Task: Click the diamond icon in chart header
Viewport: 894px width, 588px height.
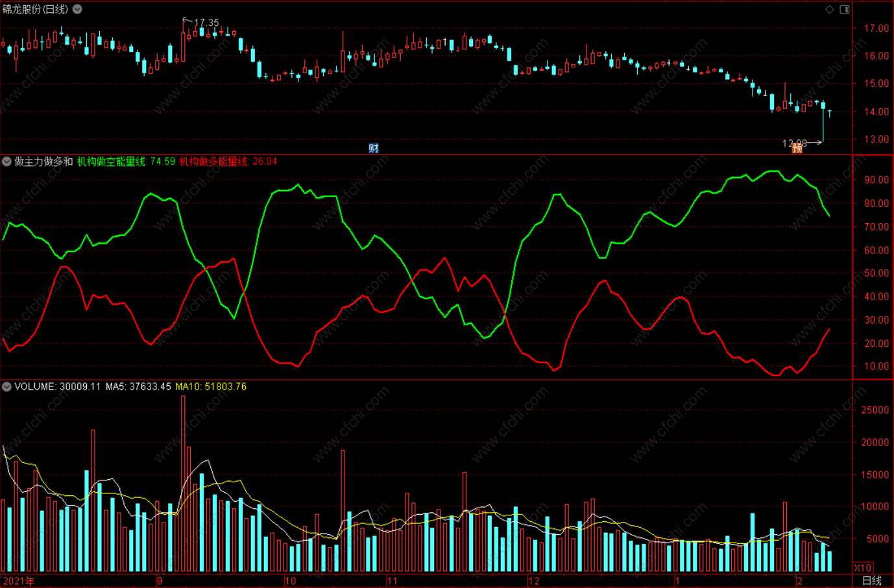Action: click(x=829, y=9)
